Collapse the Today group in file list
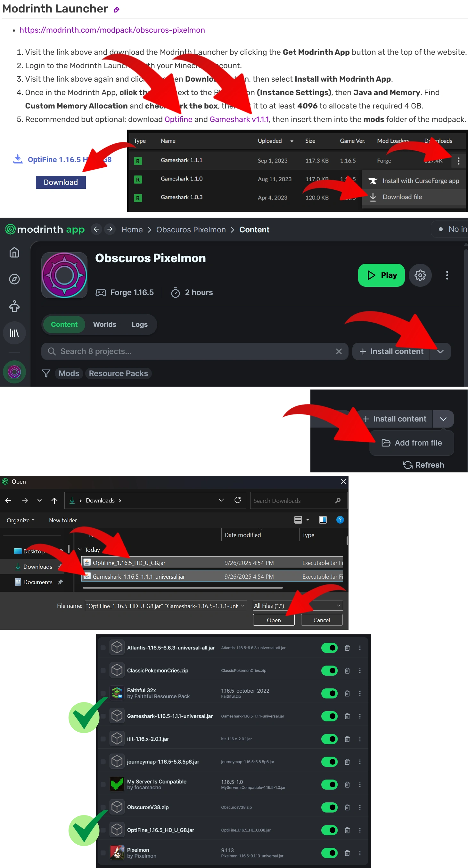Viewport: 468px width, 868px height. coord(80,550)
